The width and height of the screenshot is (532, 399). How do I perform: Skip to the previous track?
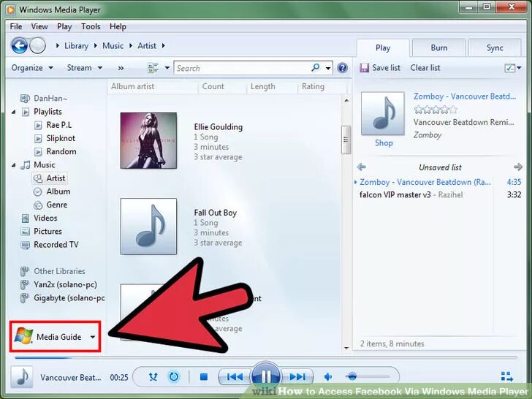(x=235, y=376)
